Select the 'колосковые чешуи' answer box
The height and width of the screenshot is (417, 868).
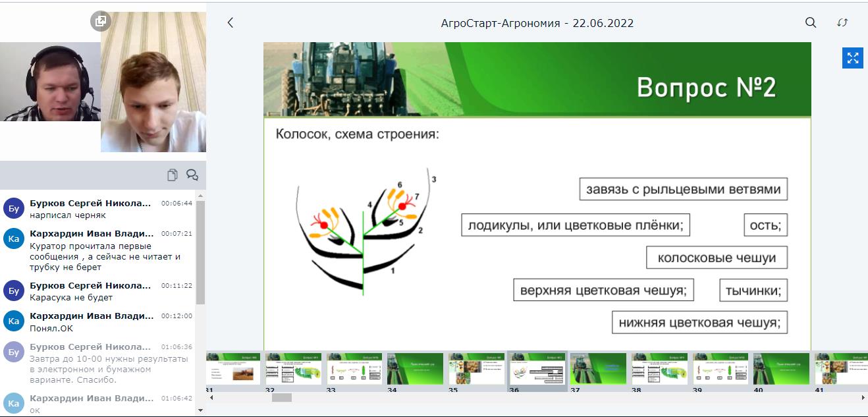(x=717, y=258)
